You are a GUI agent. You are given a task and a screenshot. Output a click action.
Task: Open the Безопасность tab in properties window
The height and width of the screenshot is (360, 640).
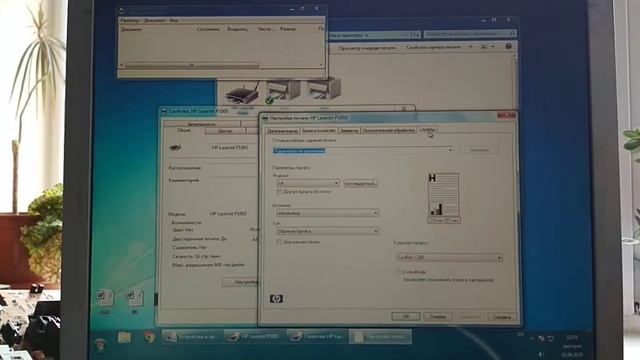point(202,123)
